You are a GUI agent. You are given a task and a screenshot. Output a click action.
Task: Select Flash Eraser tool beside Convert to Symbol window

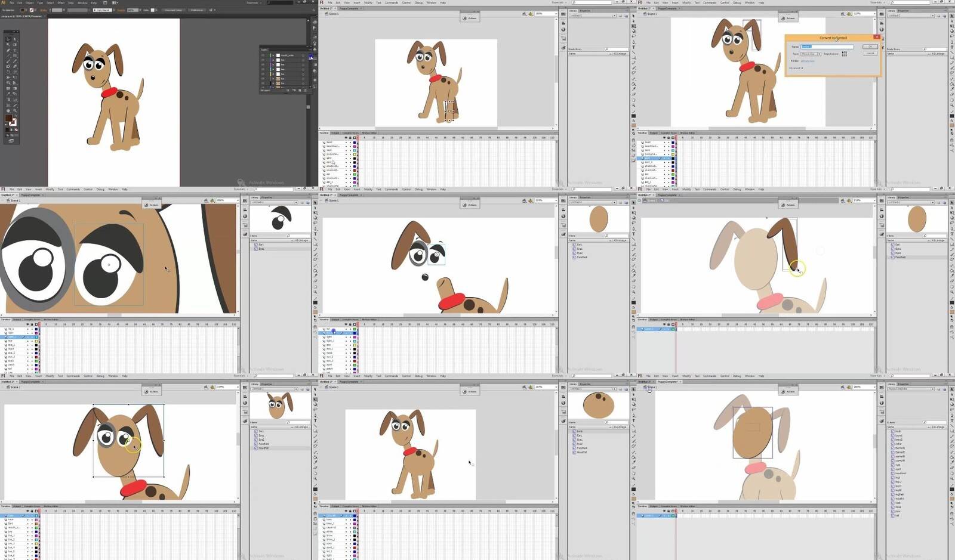click(952, 94)
